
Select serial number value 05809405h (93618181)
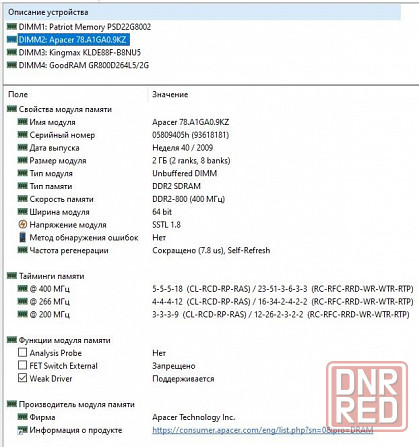[x=191, y=135]
